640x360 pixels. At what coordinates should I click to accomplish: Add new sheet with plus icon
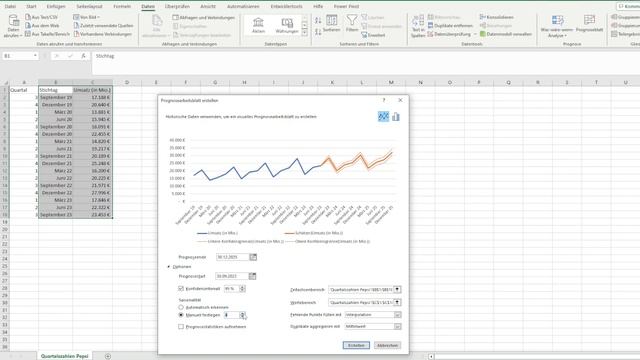coord(108,356)
